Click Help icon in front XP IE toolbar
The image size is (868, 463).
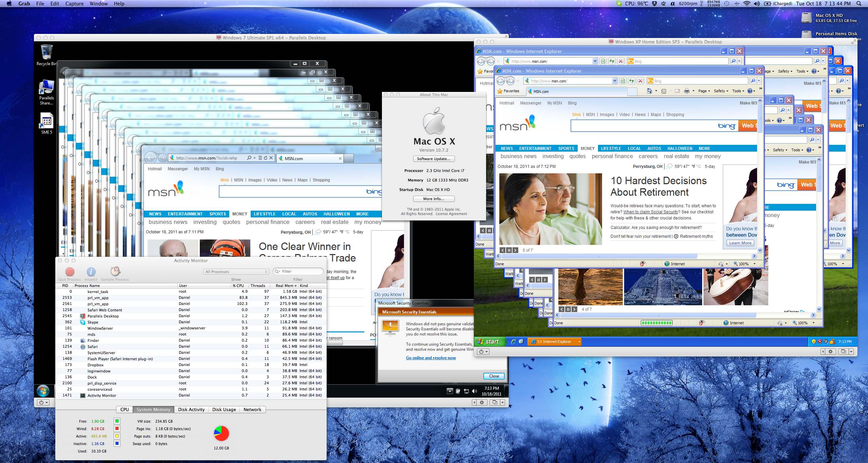(750, 91)
